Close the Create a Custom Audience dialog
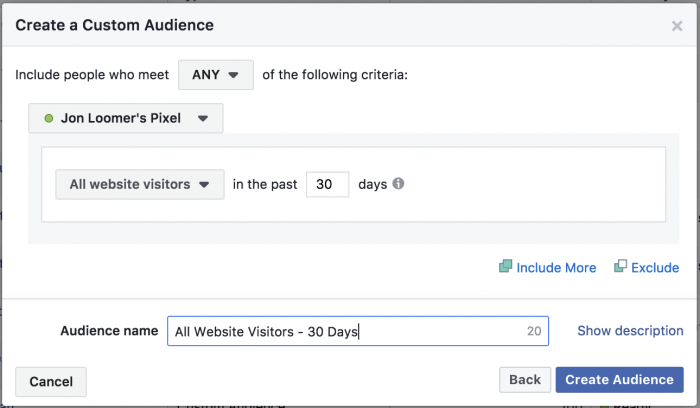The height and width of the screenshot is (408, 700). click(x=677, y=26)
